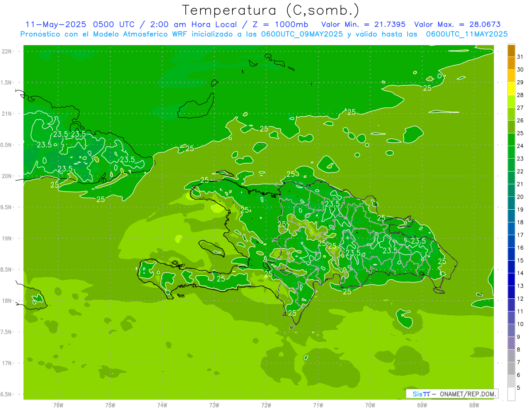The width and height of the screenshot is (532, 411).
Task: Click the colorbar value '15'
Action: click(520, 260)
